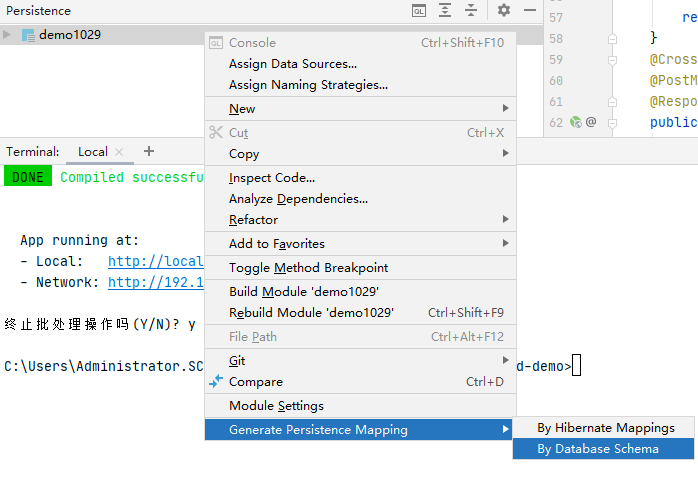
Task: Select Assign Naming Strategies...
Action: 360,85
